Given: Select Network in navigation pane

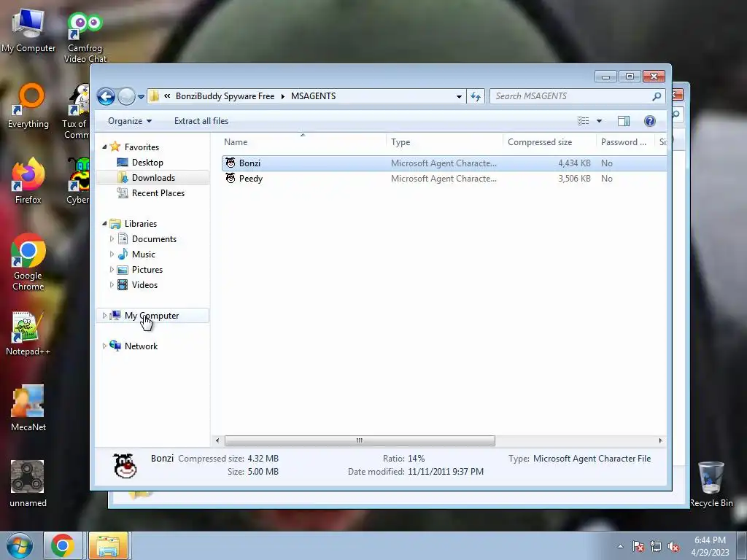Looking at the screenshot, I should click(x=141, y=346).
